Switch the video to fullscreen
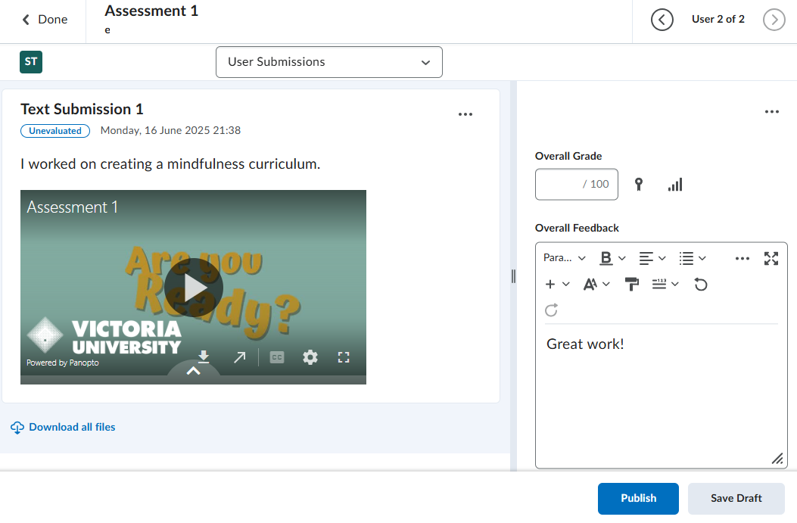 point(344,357)
